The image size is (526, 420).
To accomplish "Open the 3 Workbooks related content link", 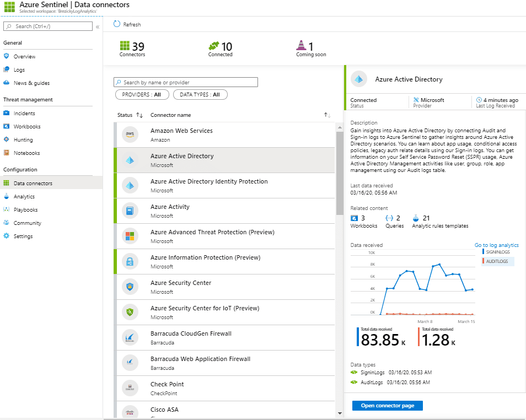I will click(364, 222).
